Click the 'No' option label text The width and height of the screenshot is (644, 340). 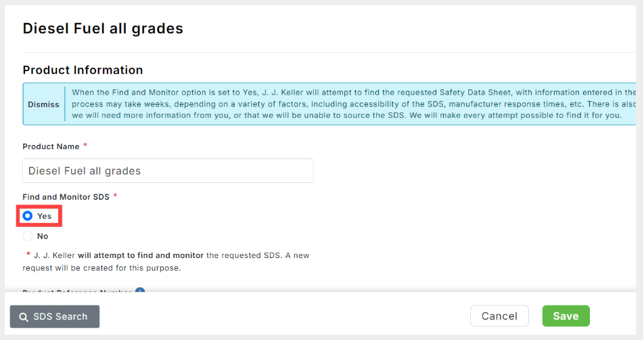pos(43,236)
